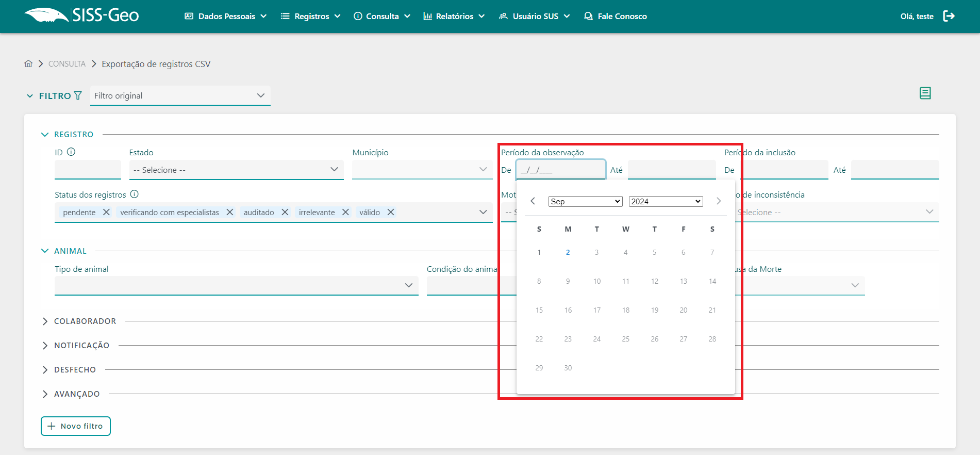The height and width of the screenshot is (455, 980).
Task: Click the FILTRO funnel icon
Action: pos(78,95)
